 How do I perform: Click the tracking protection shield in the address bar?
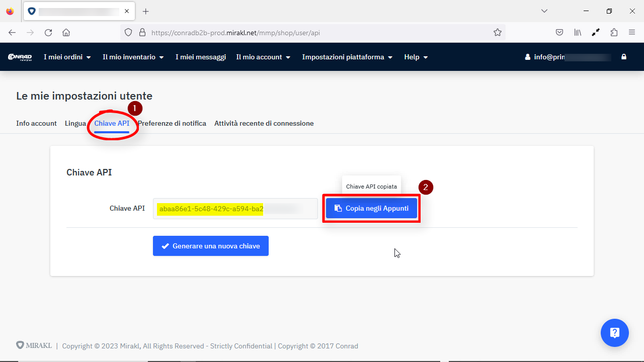(x=128, y=32)
